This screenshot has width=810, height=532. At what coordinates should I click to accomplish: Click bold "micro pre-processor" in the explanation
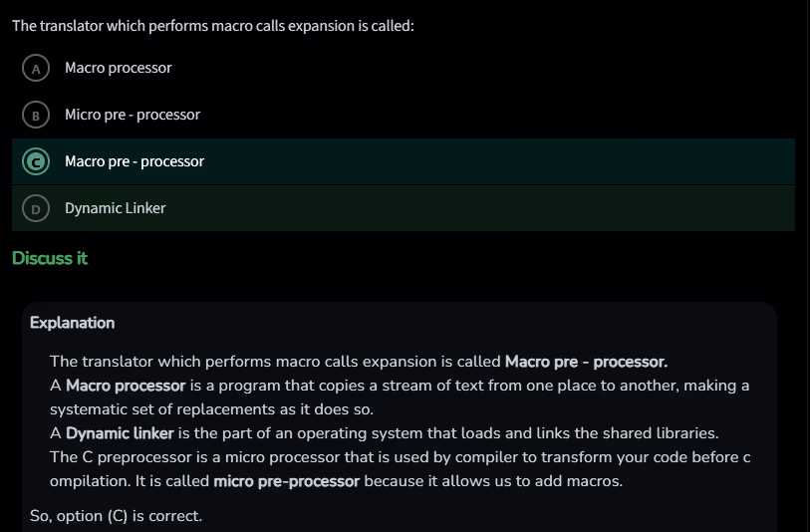pyautogui.click(x=286, y=481)
